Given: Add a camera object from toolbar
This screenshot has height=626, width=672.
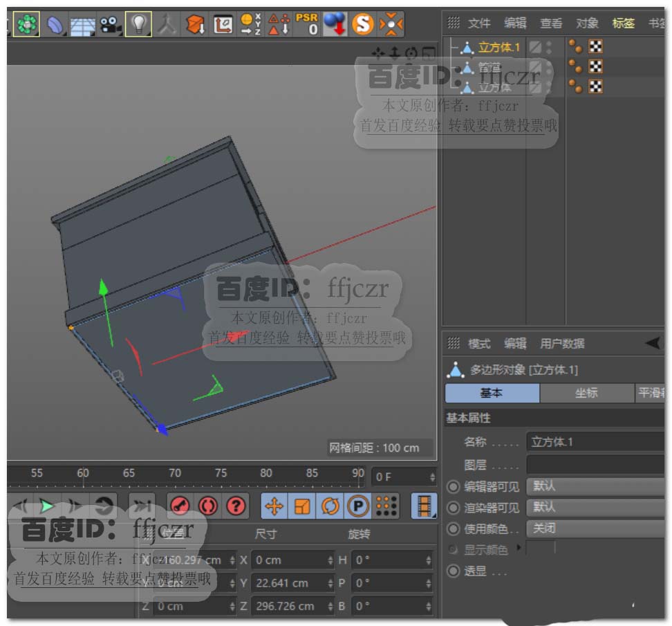Looking at the screenshot, I should [x=110, y=24].
